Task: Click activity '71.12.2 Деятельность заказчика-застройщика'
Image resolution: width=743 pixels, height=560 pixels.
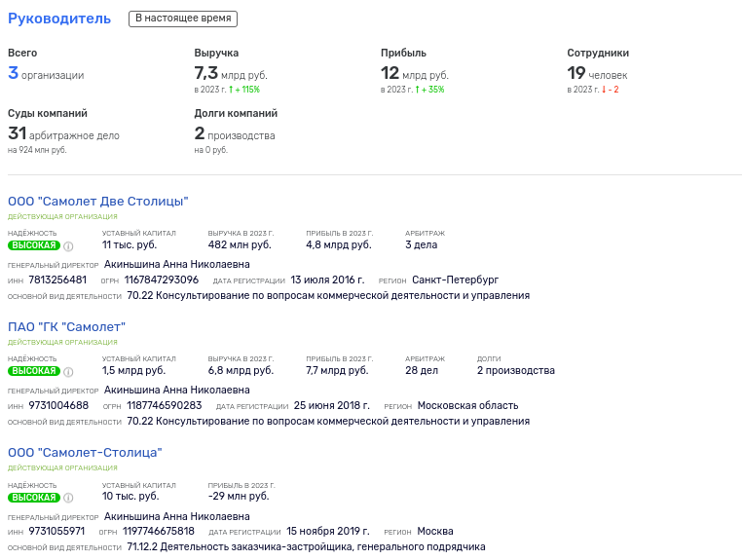Action: [x=306, y=546]
